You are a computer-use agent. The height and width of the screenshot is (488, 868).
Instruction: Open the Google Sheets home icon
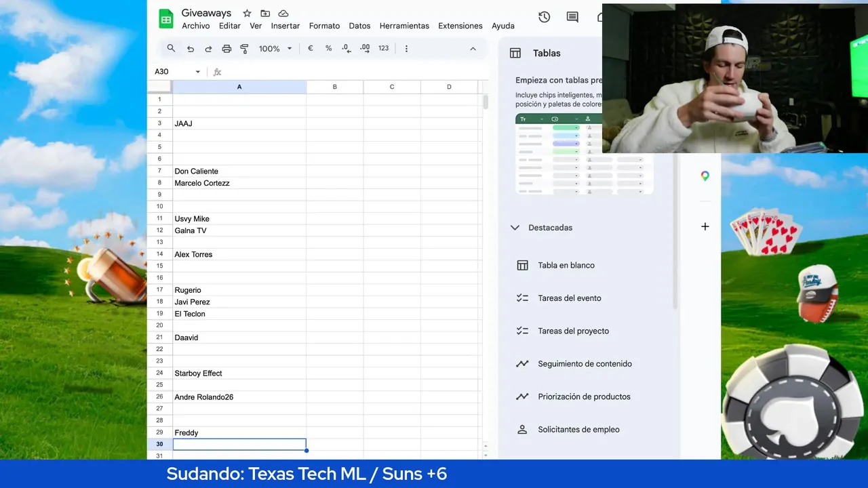pos(166,19)
